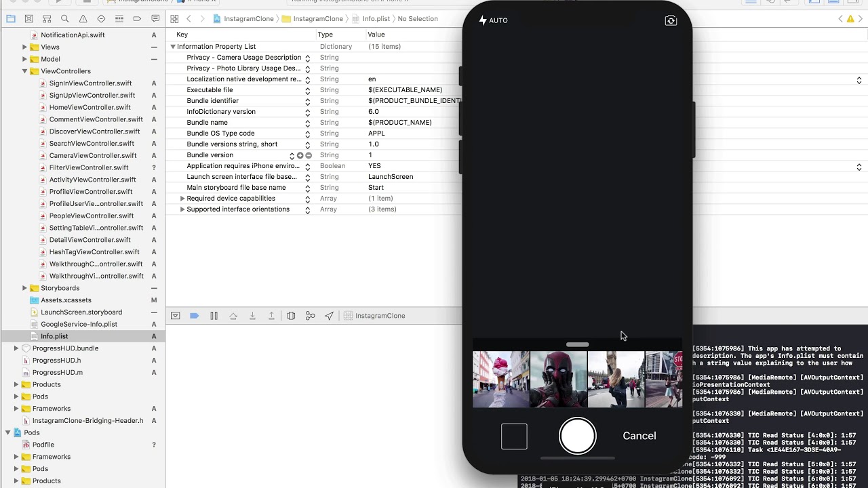Open FilterViewController.swift file

click(x=89, y=167)
